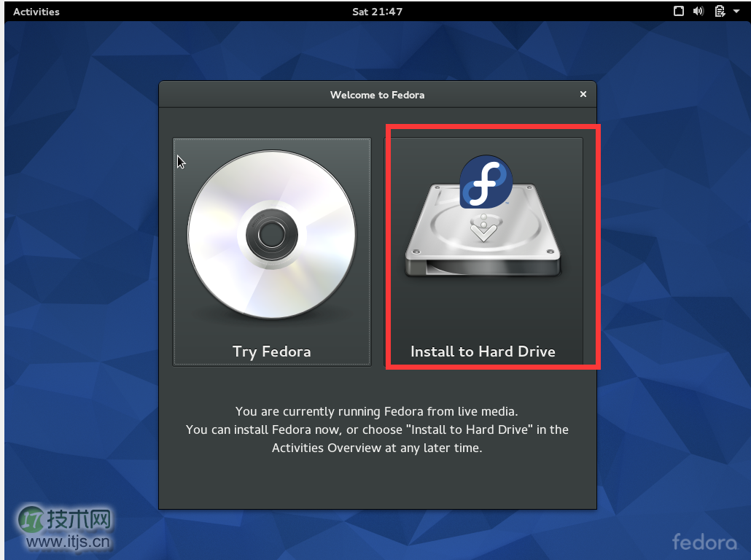Choose the "Install to Hard Drive" label
The image size is (751, 560).
tap(483, 351)
